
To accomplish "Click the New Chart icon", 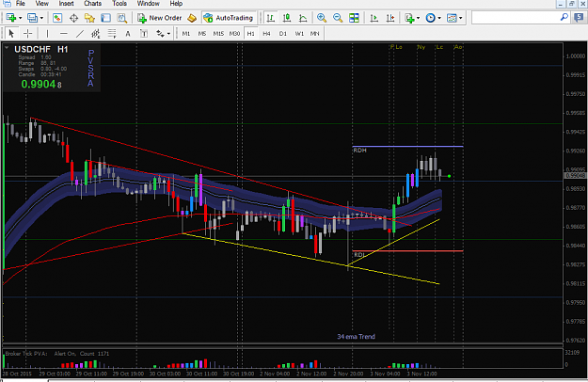I will coord(11,18).
